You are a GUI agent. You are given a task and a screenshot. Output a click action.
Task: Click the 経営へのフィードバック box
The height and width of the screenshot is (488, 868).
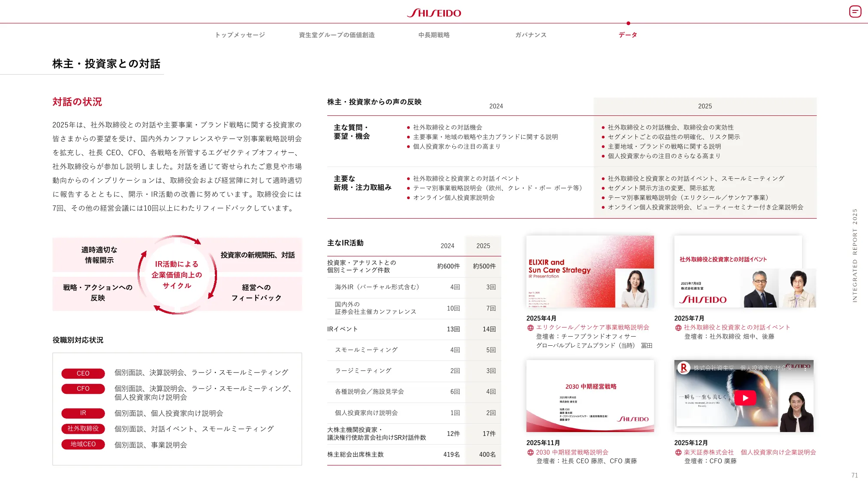point(256,293)
